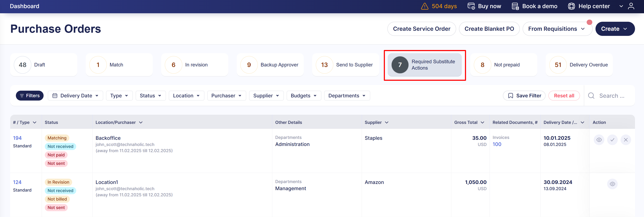Click Management department text

coord(291,188)
